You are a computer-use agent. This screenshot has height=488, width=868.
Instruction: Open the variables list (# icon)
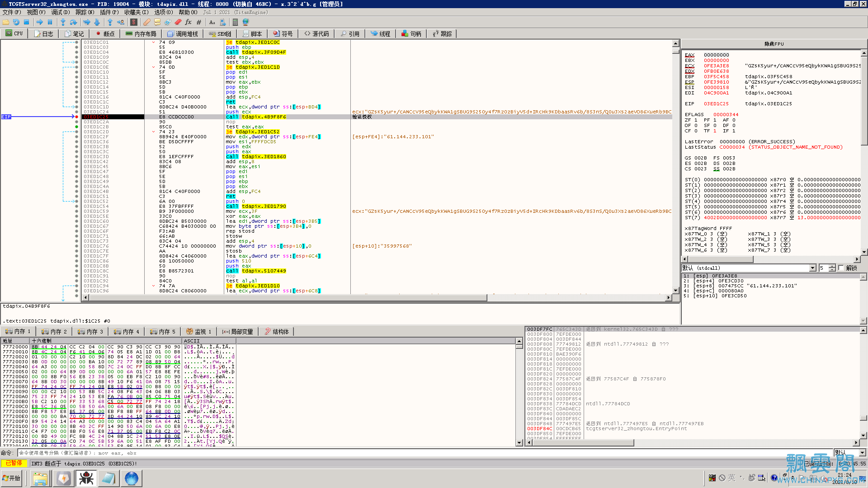click(x=198, y=22)
